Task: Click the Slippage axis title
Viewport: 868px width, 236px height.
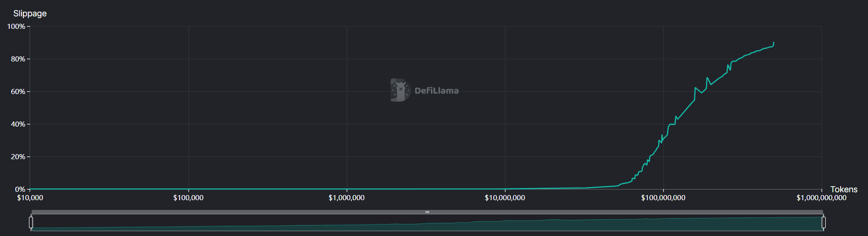Action: coord(30,13)
